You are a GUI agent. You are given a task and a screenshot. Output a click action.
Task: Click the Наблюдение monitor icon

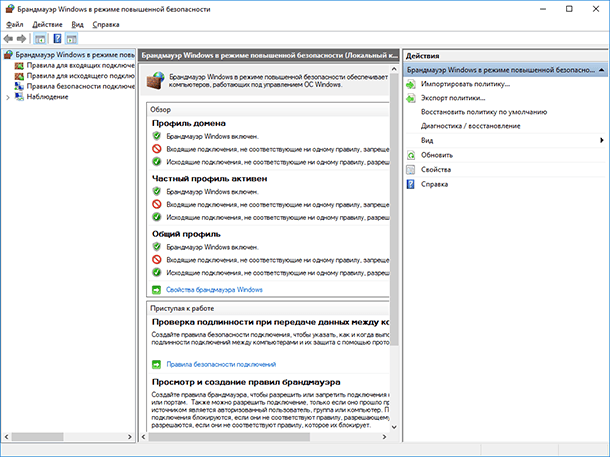point(19,97)
